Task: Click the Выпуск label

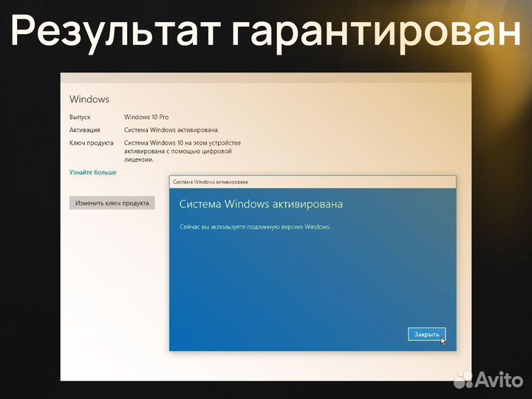Action: tap(80, 117)
